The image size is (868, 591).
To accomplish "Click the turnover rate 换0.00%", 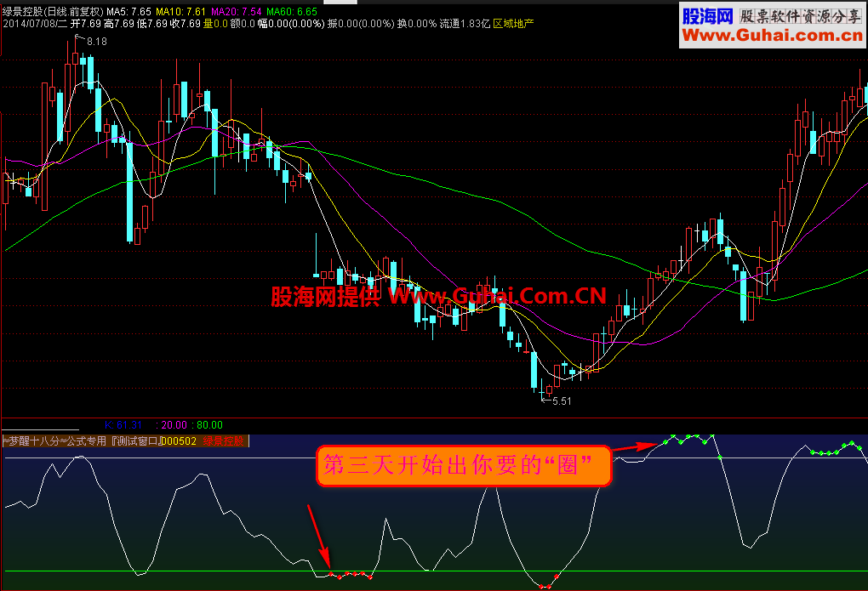I will click(x=417, y=24).
